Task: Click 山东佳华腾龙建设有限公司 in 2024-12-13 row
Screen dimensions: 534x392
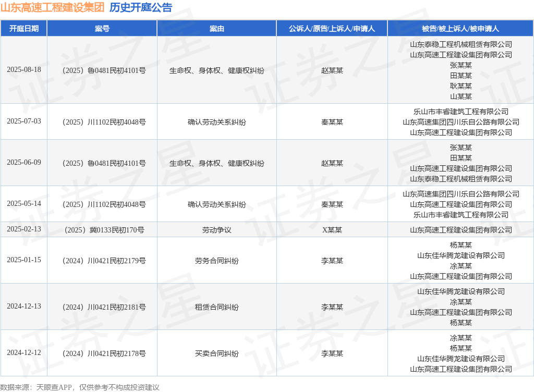Action: (x=461, y=291)
